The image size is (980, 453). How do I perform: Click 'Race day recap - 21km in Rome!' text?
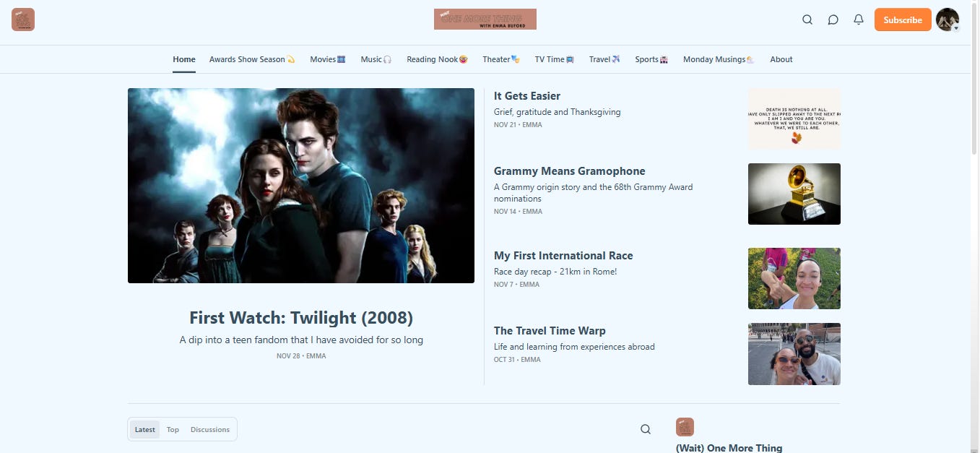(555, 272)
